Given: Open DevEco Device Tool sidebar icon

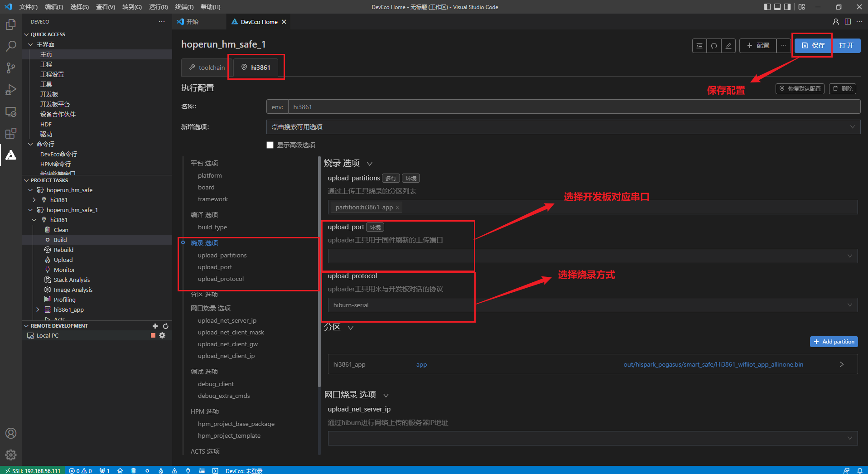Looking at the screenshot, I should coord(11,155).
